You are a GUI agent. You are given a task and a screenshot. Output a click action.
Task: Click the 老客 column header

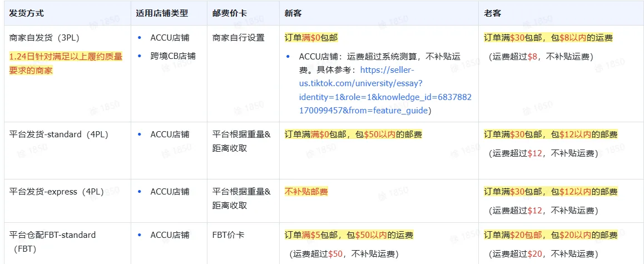pyautogui.click(x=492, y=13)
